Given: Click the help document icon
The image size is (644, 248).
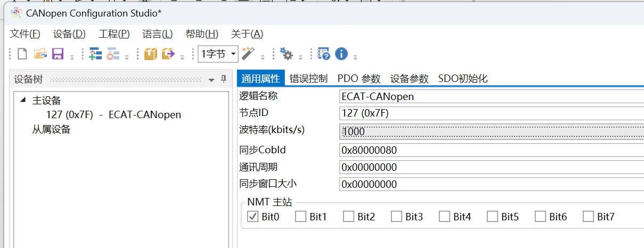Looking at the screenshot, I should tap(323, 54).
